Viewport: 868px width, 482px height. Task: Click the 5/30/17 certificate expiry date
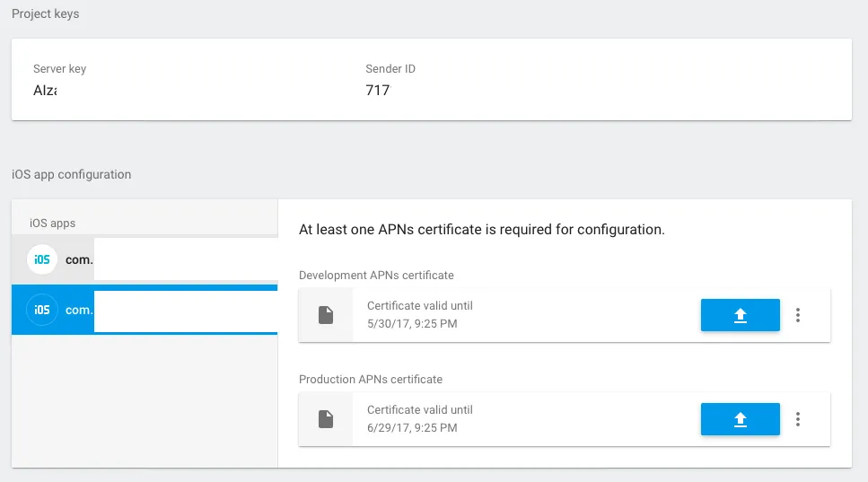tap(412, 323)
